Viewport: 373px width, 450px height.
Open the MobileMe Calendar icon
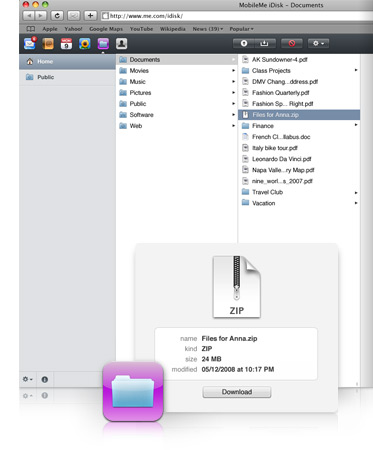66,43
